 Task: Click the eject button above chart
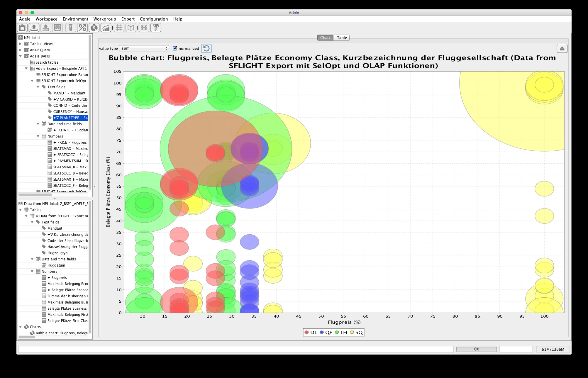[x=562, y=48]
